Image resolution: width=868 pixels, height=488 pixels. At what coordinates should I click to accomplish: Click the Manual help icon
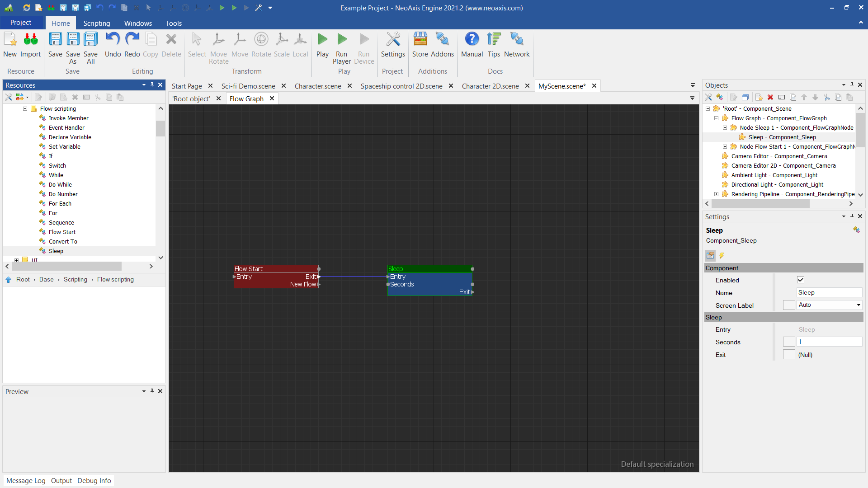coord(472,40)
